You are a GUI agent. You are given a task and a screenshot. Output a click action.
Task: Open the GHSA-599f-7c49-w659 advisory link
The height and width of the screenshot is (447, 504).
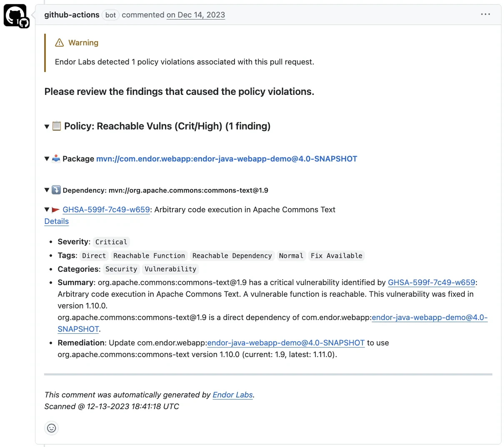click(106, 209)
